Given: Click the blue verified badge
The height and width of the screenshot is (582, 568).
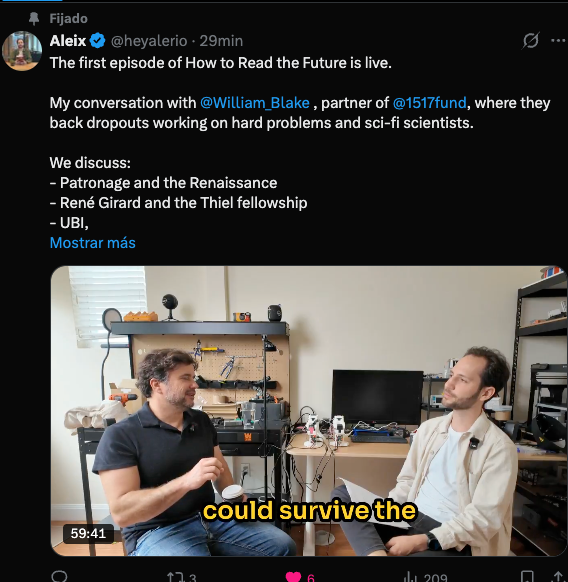Looking at the screenshot, I should [x=98, y=40].
